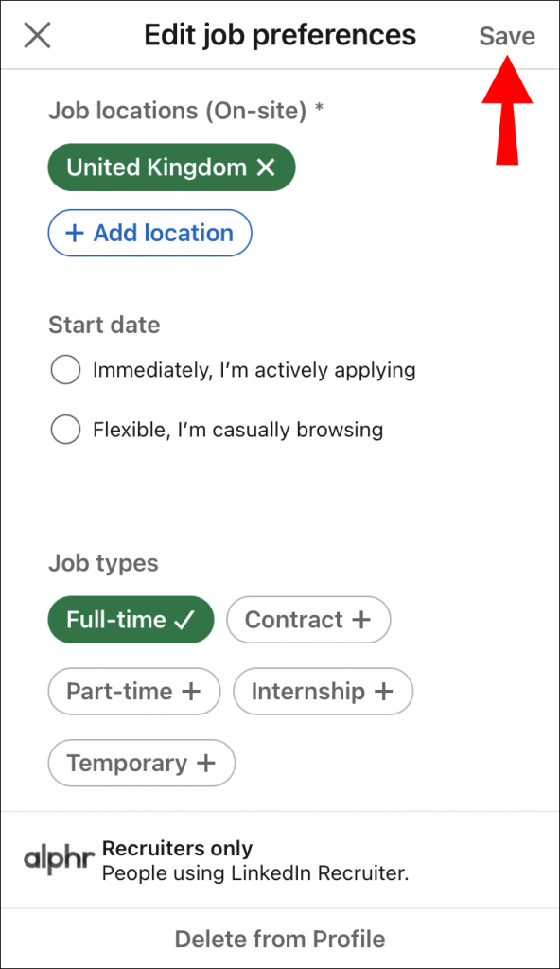Screen dimensions: 560x969
Task: Open the Add location selector
Action: pyautogui.click(x=149, y=233)
